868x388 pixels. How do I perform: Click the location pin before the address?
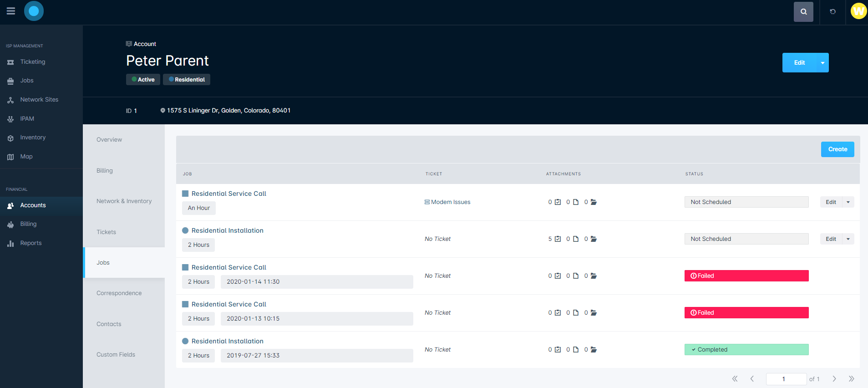point(162,111)
